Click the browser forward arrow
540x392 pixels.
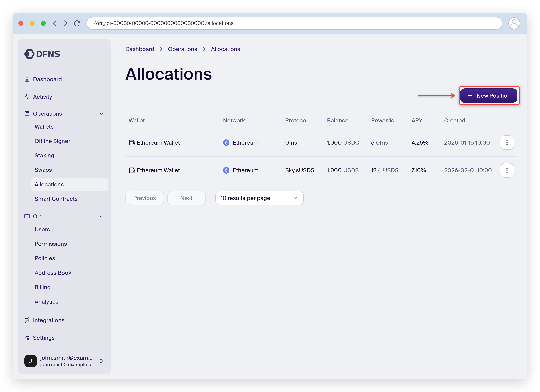(66, 23)
